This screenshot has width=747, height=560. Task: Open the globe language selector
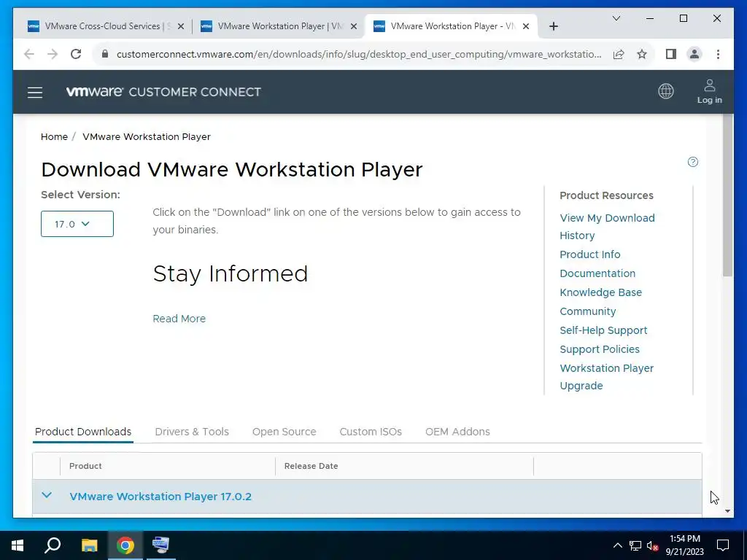click(x=665, y=91)
